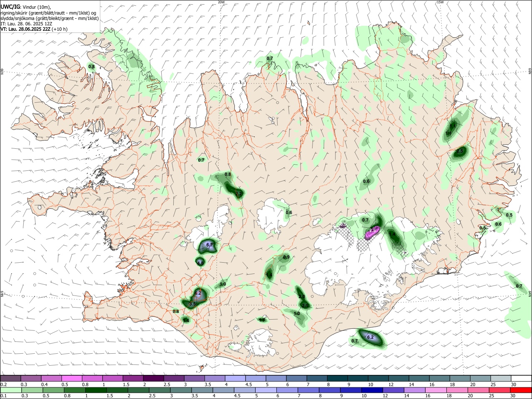Viewport: 532px width, 399px height.
Task: Click the '0.1' label in rain scale
Action: pos(3,396)
